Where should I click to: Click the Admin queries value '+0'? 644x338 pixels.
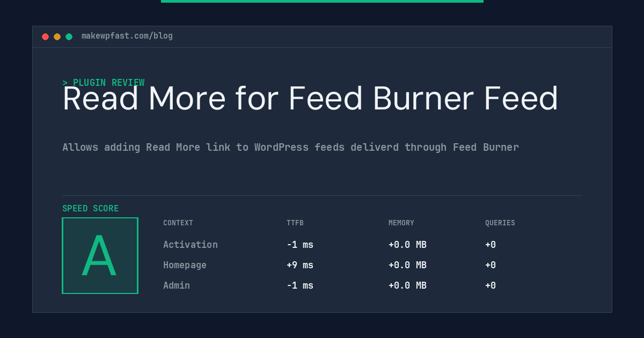tap(491, 285)
